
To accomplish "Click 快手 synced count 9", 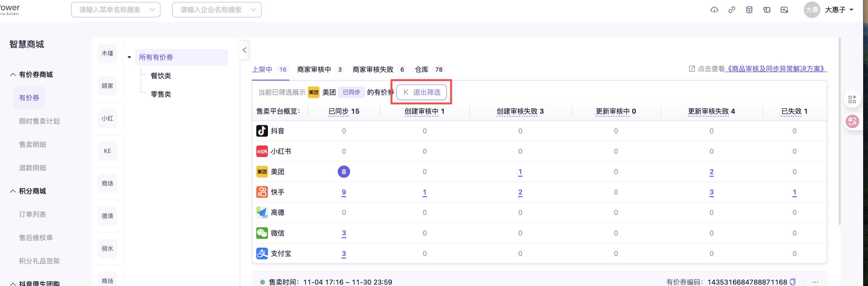I will (344, 192).
